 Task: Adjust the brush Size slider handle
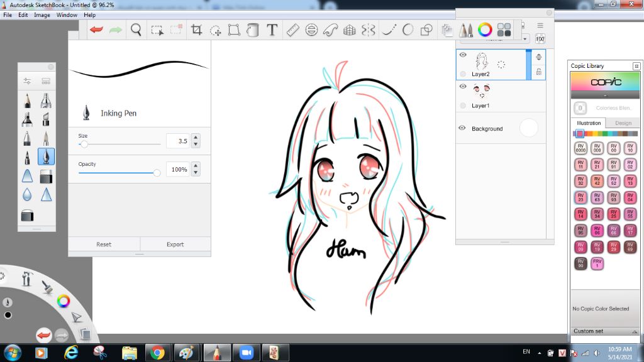(84, 144)
